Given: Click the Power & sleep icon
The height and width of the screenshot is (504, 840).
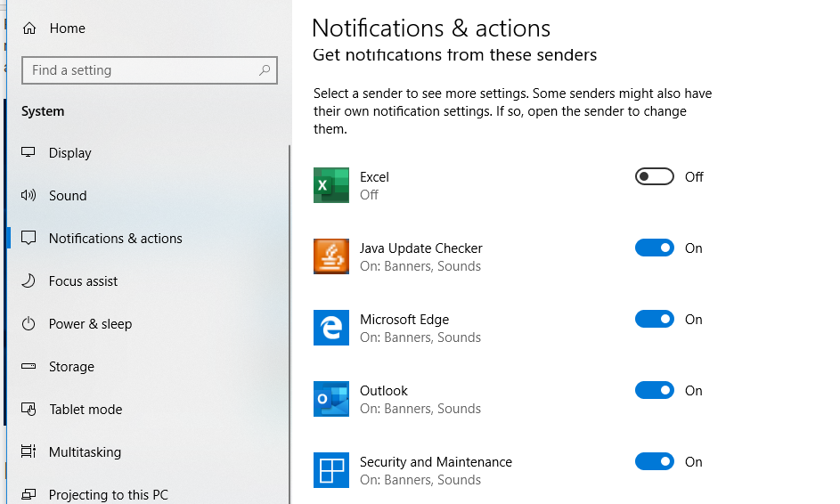Looking at the screenshot, I should [29, 323].
